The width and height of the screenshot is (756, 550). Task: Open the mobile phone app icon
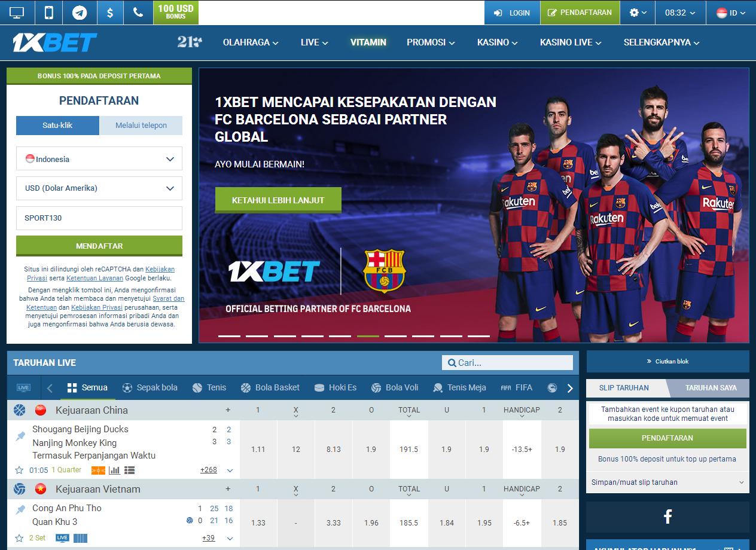pyautogui.click(x=49, y=12)
